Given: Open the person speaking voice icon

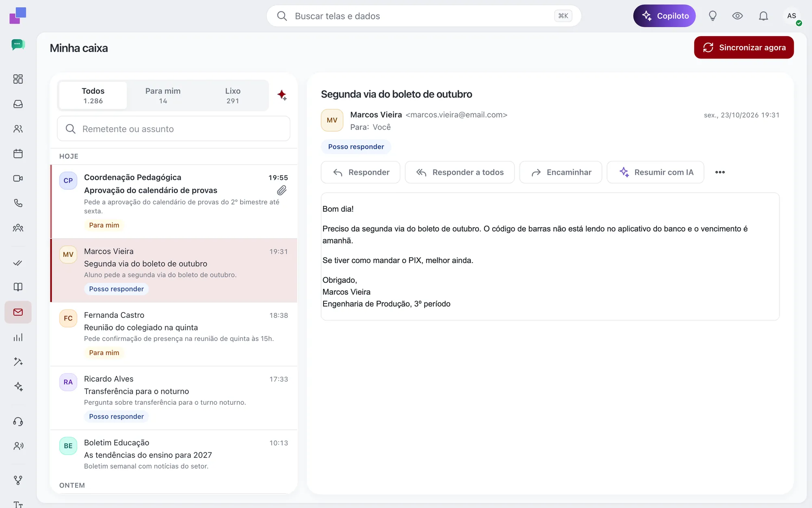Looking at the screenshot, I should tap(18, 446).
